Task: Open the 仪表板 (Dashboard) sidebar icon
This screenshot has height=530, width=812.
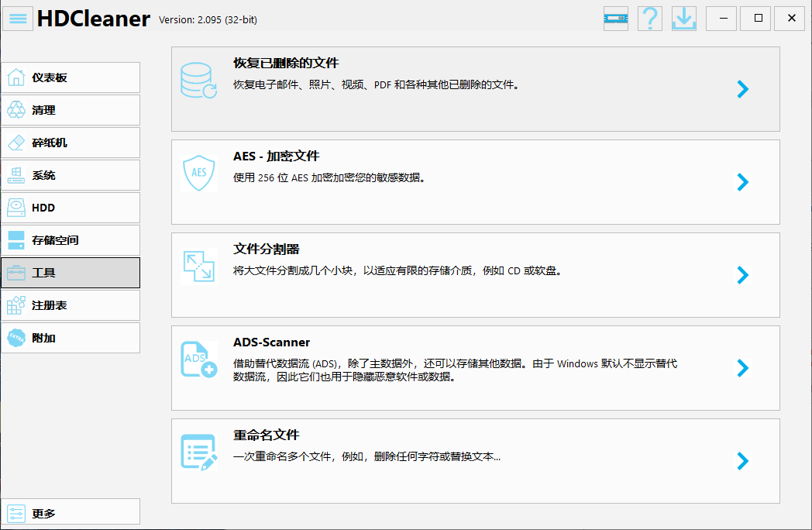Action: [17, 77]
